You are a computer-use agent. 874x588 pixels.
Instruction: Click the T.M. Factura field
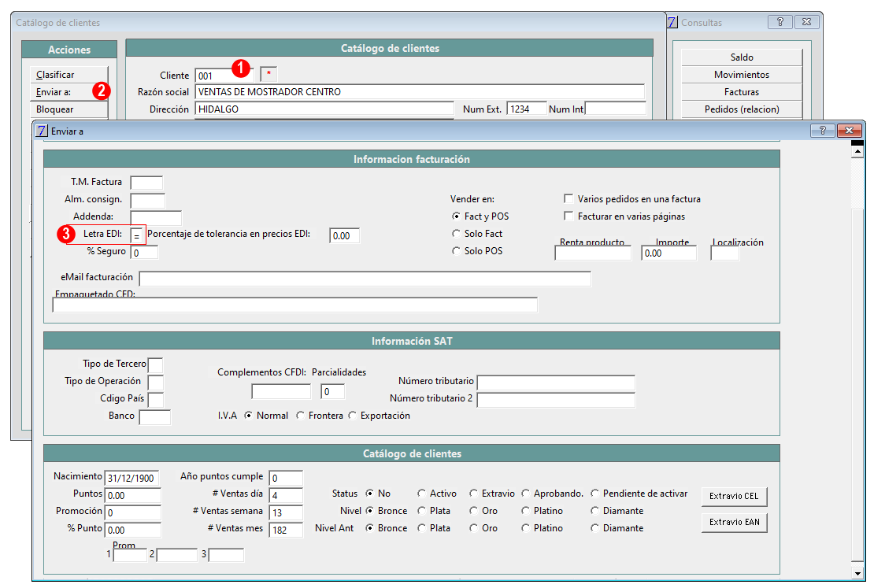[146, 183]
